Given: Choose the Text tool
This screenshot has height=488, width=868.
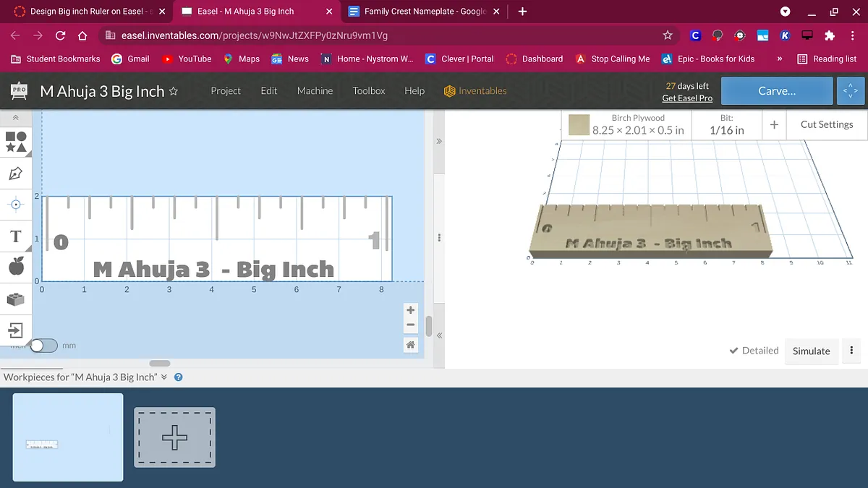Looking at the screenshot, I should [16, 236].
